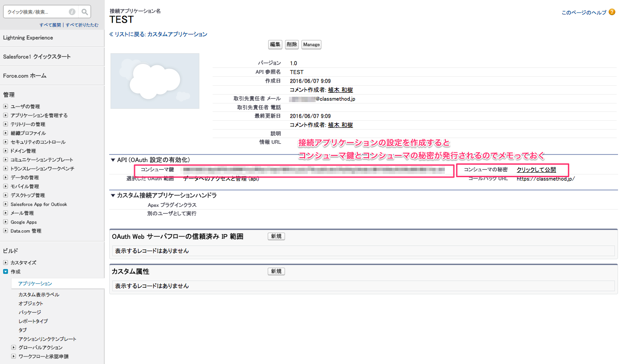Open the 植木 和樹 user profile link

click(x=339, y=89)
